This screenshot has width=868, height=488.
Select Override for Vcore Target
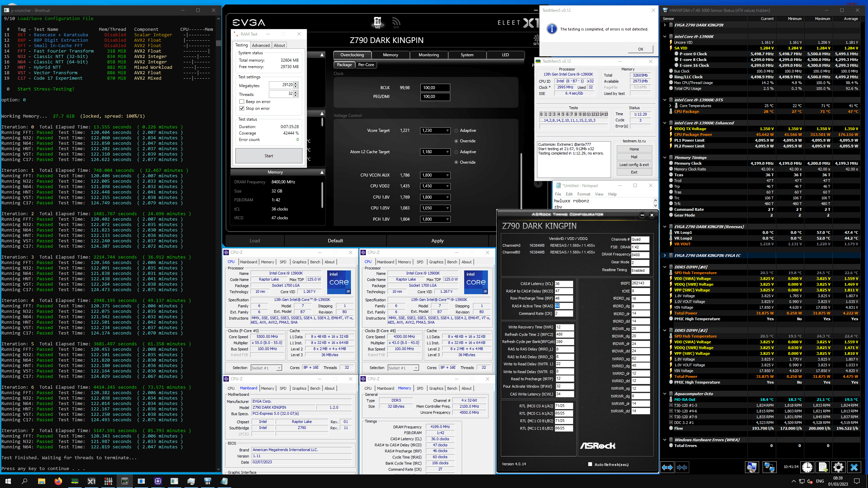coord(456,141)
